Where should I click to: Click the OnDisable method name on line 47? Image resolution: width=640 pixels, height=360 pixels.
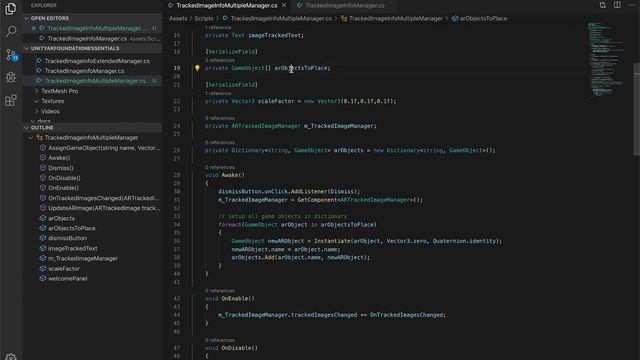coord(236,348)
